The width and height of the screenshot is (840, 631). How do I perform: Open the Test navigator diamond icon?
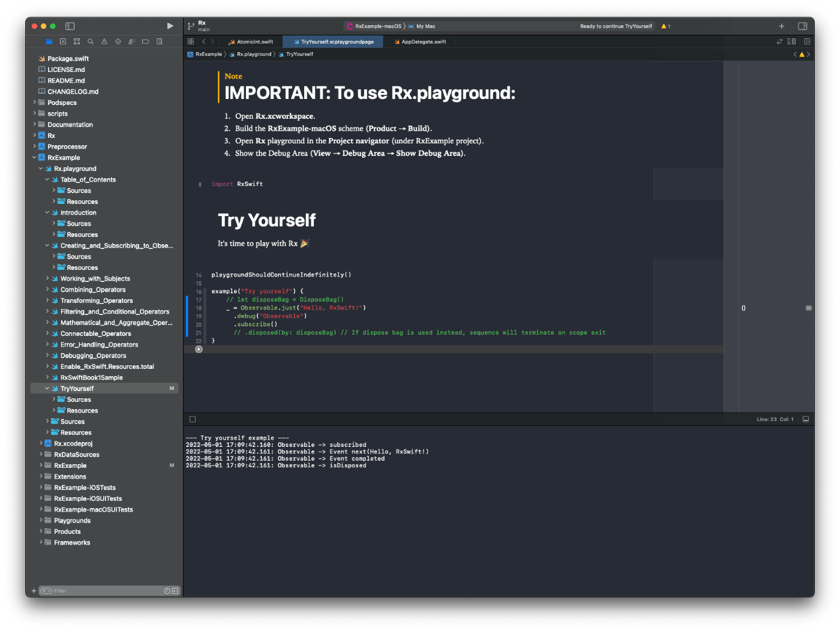[x=118, y=41]
